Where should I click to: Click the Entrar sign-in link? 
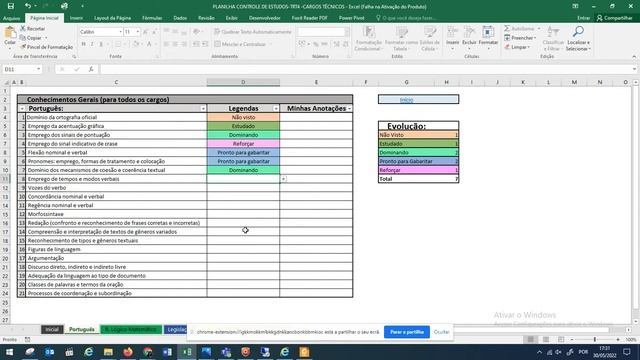click(x=583, y=18)
